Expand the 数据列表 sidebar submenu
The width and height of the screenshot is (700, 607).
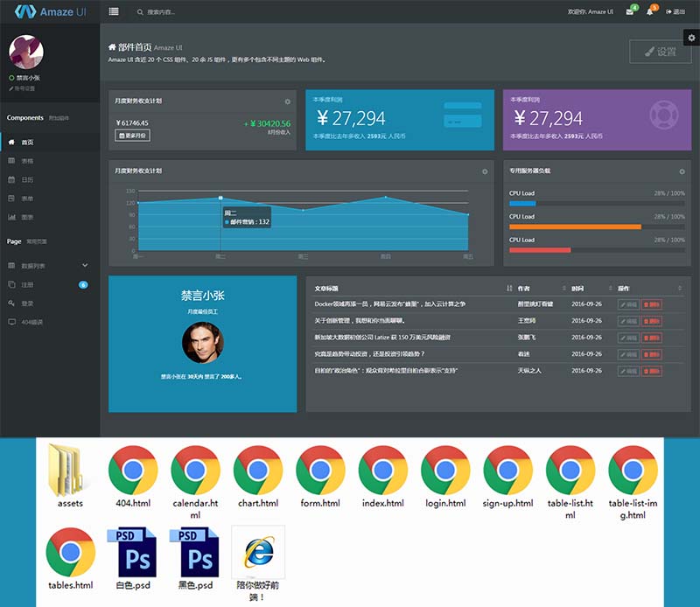85,265
